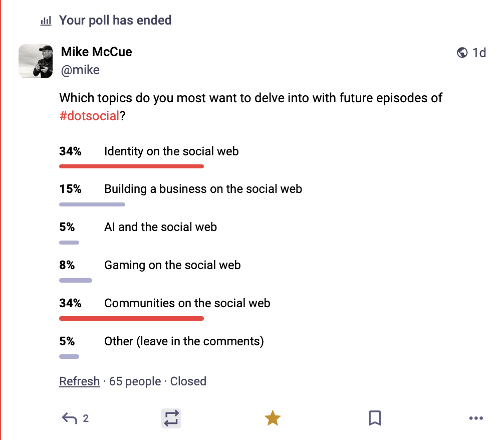Open the #dotsocial hashtag link

click(89, 116)
